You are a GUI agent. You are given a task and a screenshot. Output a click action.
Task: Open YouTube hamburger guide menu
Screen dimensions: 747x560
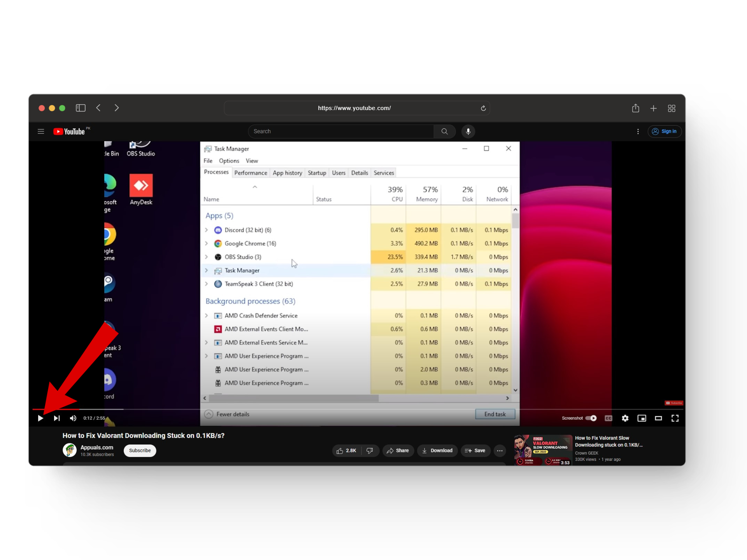(x=41, y=131)
